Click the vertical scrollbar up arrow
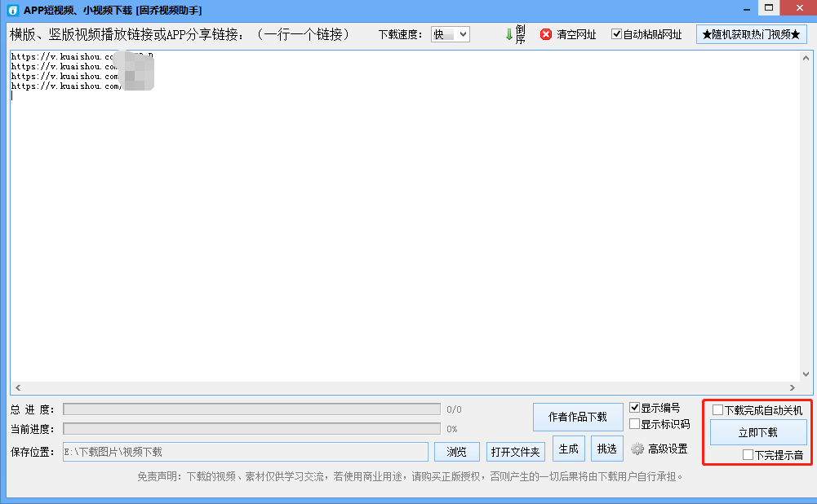The image size is (817, 504). (x=806, y=58)
